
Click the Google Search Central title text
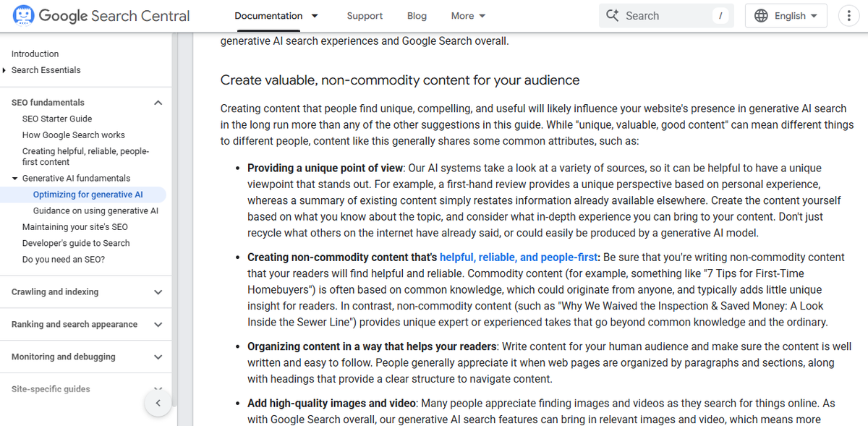[x=114, y=15]
